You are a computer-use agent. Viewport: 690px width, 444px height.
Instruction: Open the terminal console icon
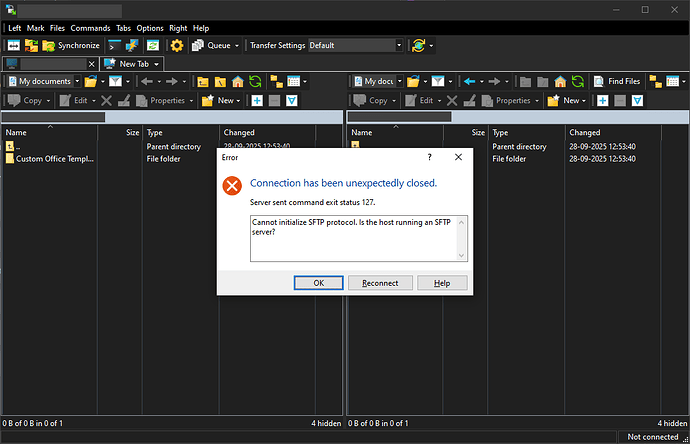click(x=114, y=45)
